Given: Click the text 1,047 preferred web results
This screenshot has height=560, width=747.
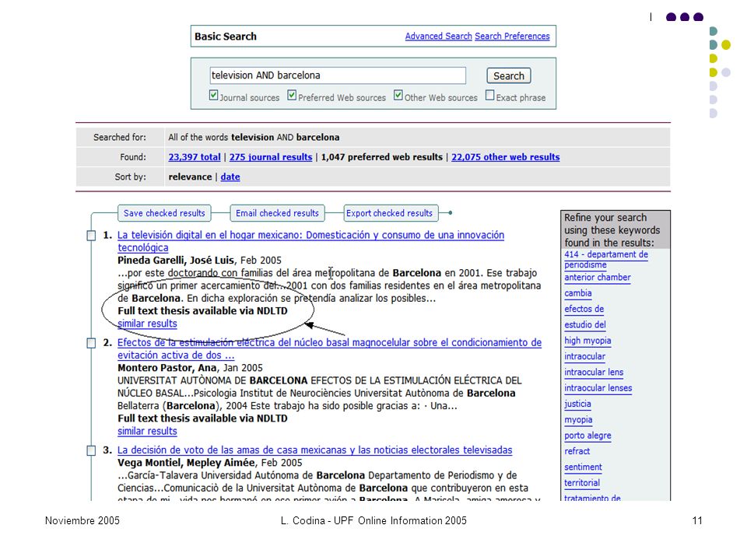Looking at the screenshot, I should pyautogui.click(x=381, y=157).
